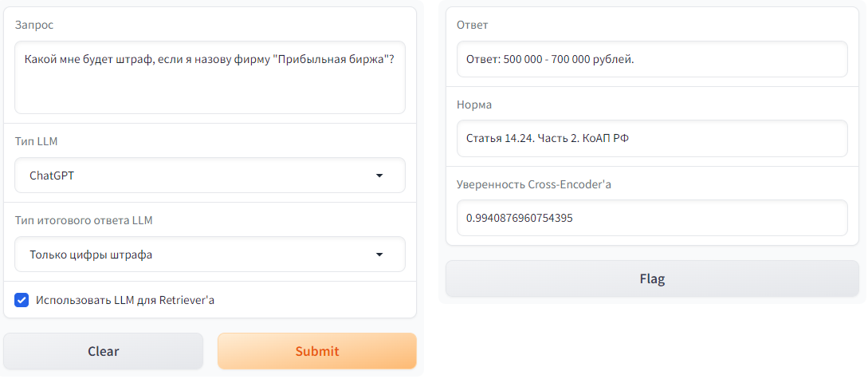
Task: Uncheck the Использовать LLM для Retriever'a checkbox
Action: [x=22, y=301]
